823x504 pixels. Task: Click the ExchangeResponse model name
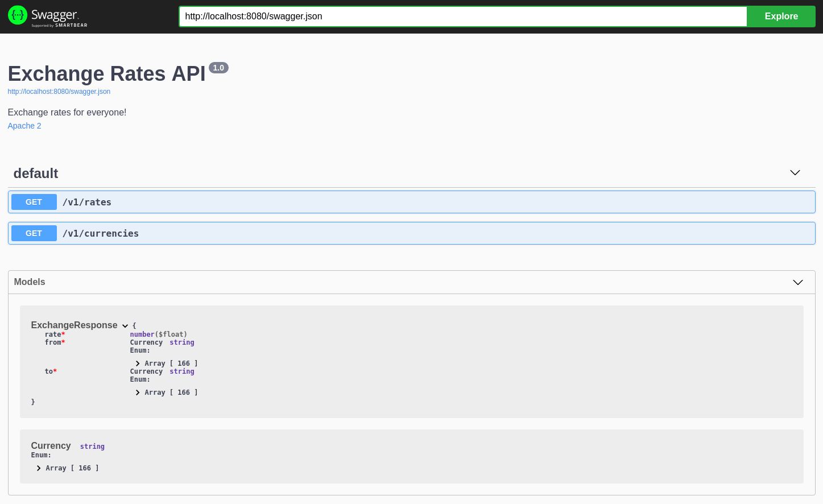pyautogui.click(x=75, y=325)
